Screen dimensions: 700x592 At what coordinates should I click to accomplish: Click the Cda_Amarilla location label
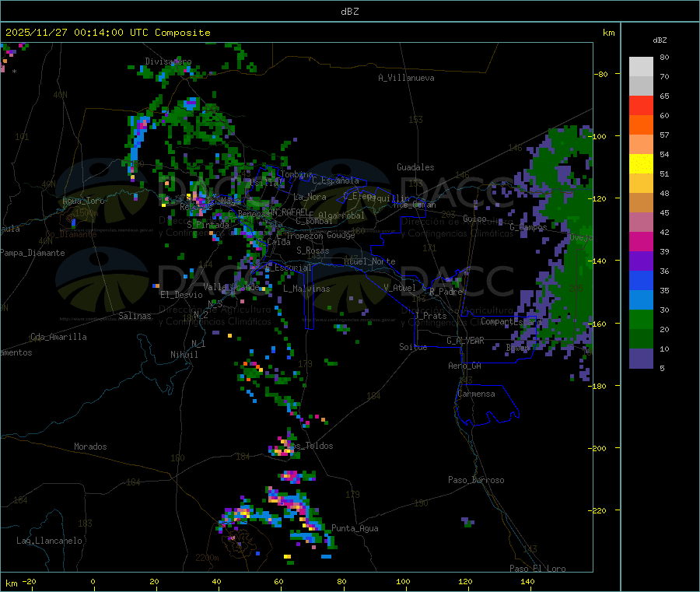(58, 337)
